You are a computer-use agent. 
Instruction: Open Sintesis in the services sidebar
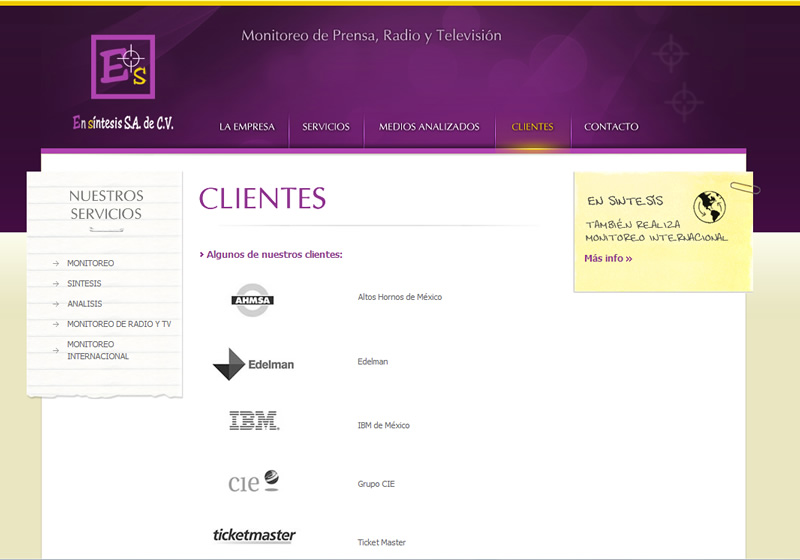(84, 284)
